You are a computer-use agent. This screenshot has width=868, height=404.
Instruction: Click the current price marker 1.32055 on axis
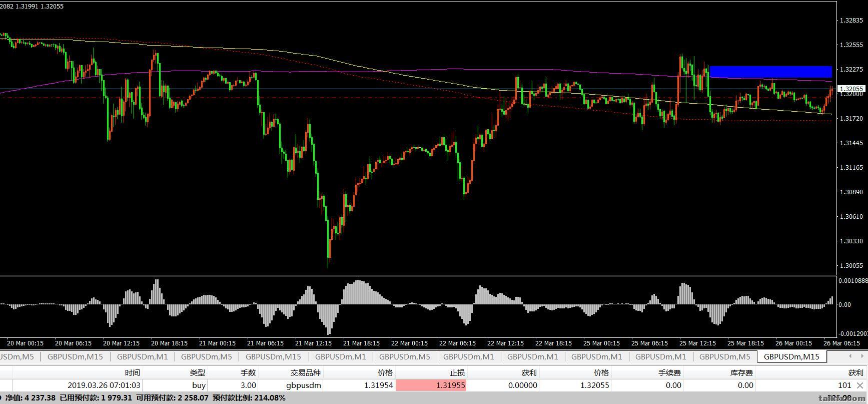[x=851, y=89]
